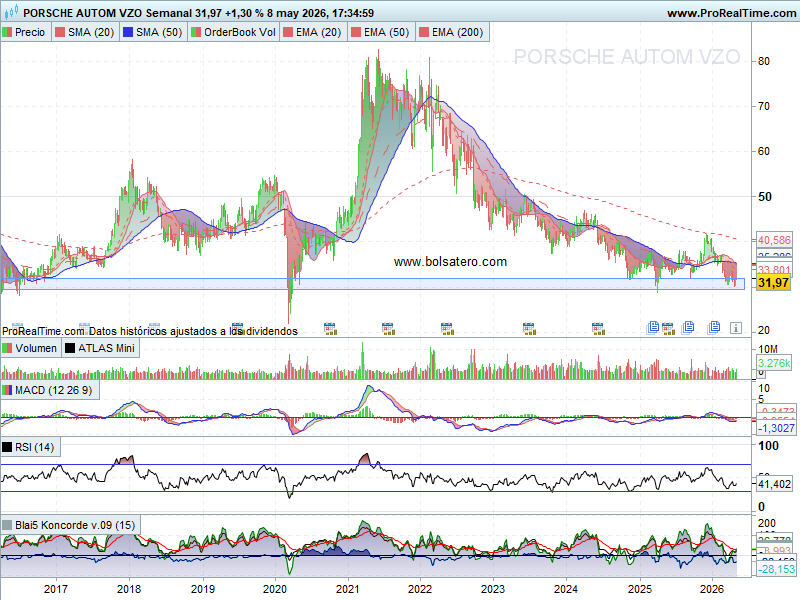This screenshot has height=600, width=800.
Task: Click the 41,402 RSI value label
Action: [x=774, y=484]
